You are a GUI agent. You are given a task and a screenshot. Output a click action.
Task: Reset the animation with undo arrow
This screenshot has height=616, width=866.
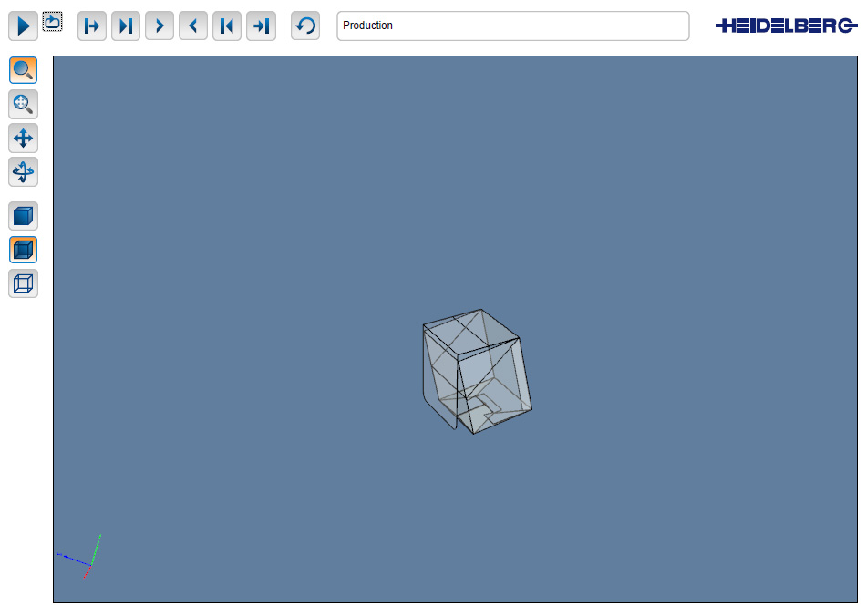pyautogui.click(x=305, y=26)
